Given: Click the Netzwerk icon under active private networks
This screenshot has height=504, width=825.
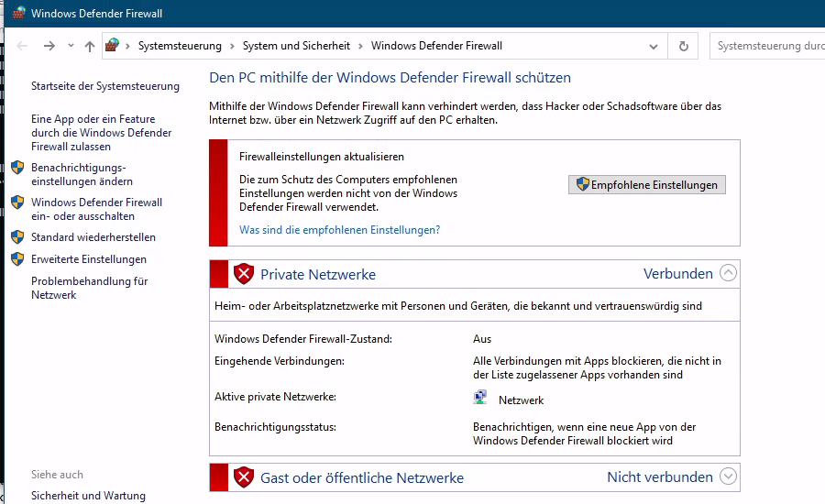Looking at the screenshot, I should pos(479,398).
